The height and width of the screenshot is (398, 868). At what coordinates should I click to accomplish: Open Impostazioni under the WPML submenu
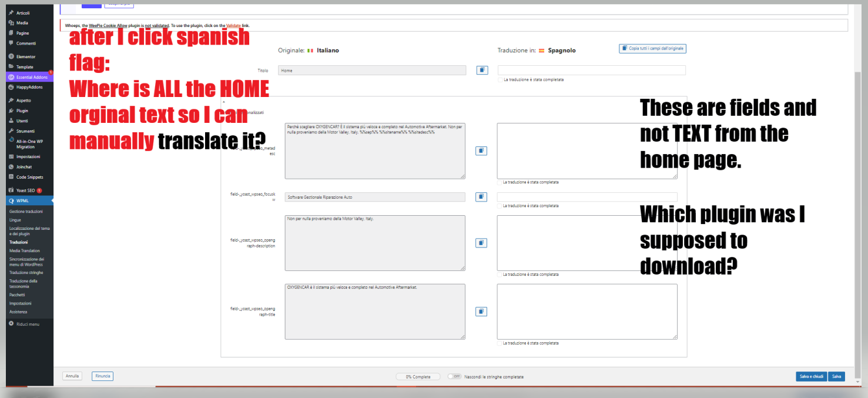[20, 303]
